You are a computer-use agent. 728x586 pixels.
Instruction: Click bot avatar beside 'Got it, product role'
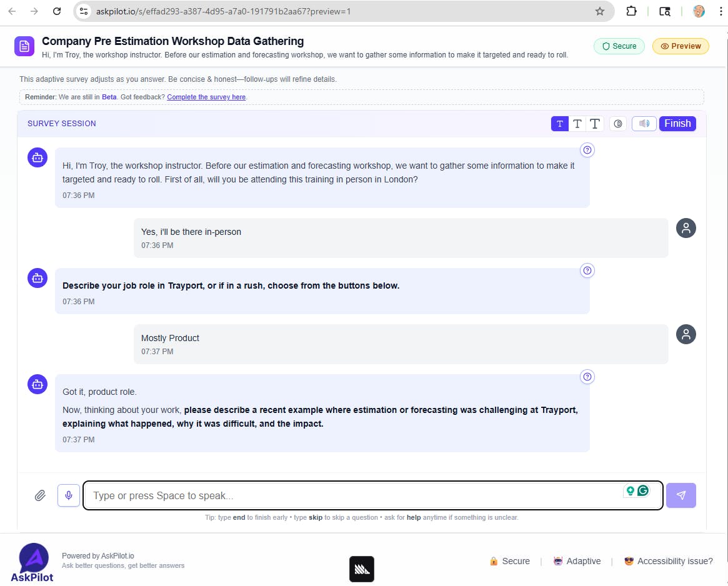(37, 384)
